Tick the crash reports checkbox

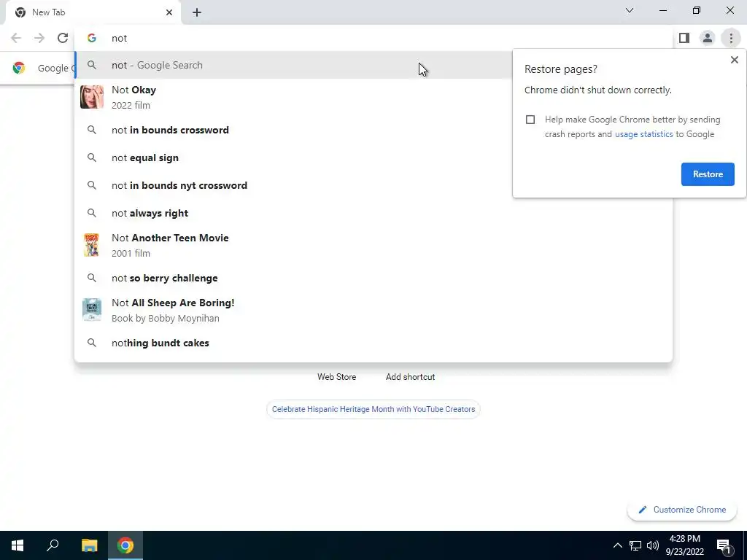coord(530,120)
